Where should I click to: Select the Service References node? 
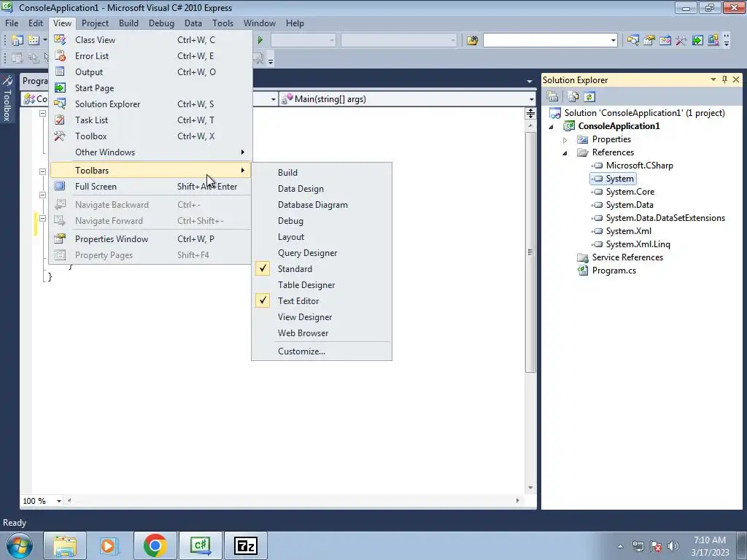(x=627, y=257)
